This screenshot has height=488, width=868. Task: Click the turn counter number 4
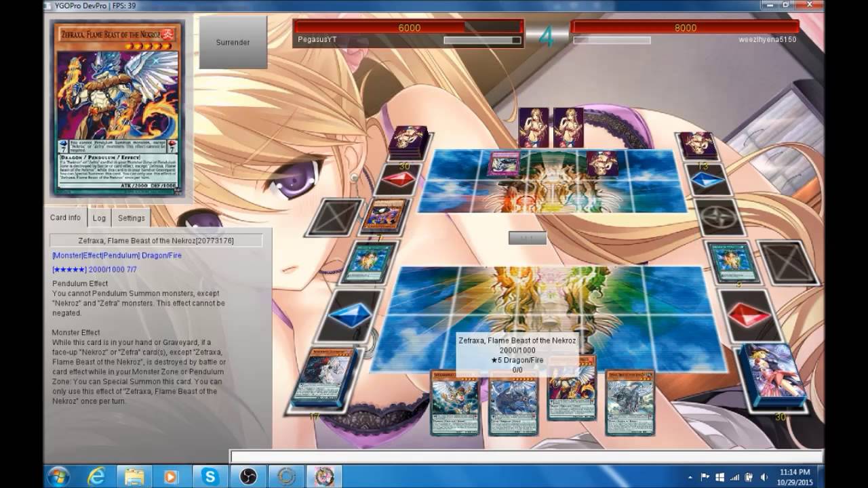pyautogui.click(x=547, y=38)
